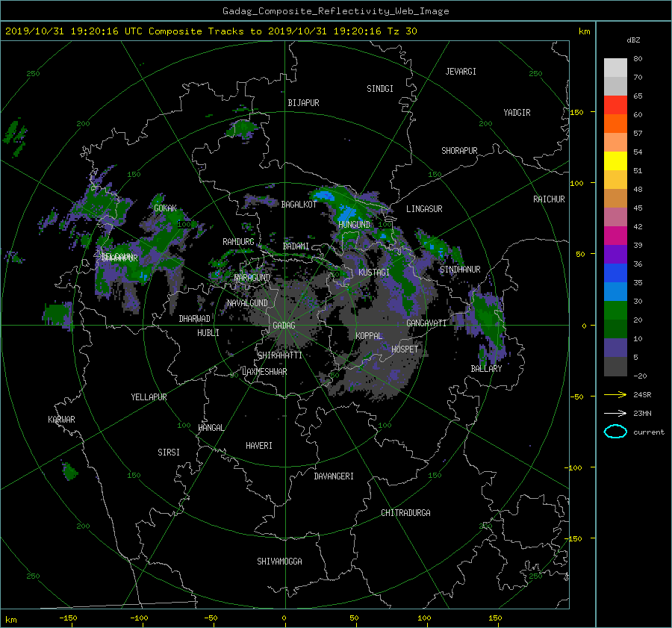
Task: Click the RAMDURG city label
Action: pyautogui.click(x=238, y=242)
